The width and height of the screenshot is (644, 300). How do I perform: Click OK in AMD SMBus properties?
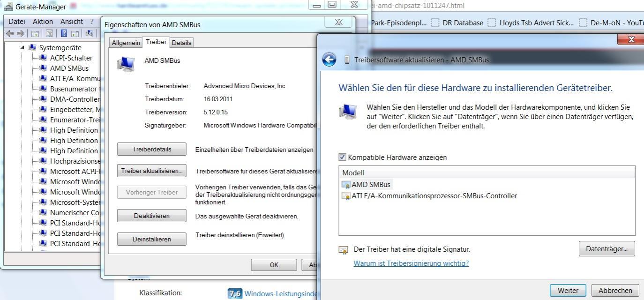[274, 265]
